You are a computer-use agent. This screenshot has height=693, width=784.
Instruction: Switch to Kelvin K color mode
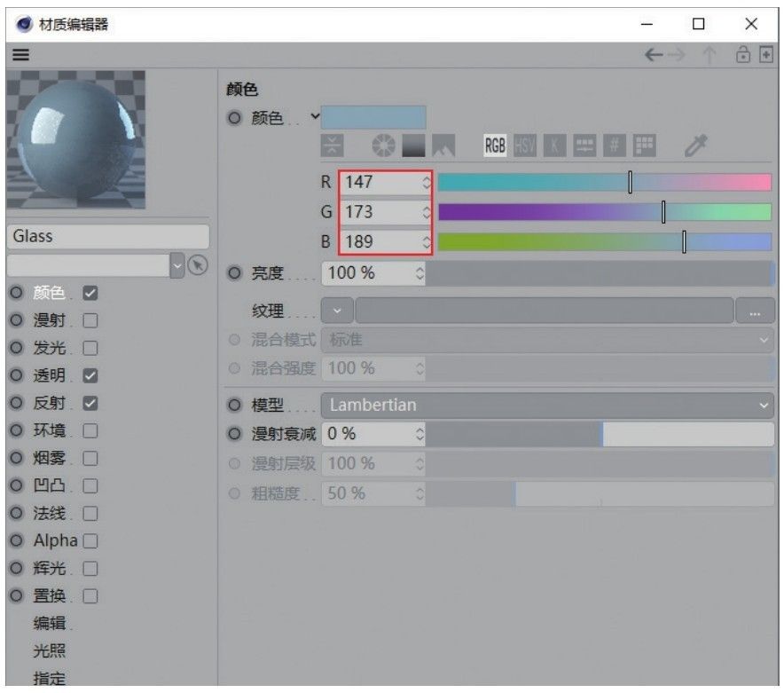554,146
